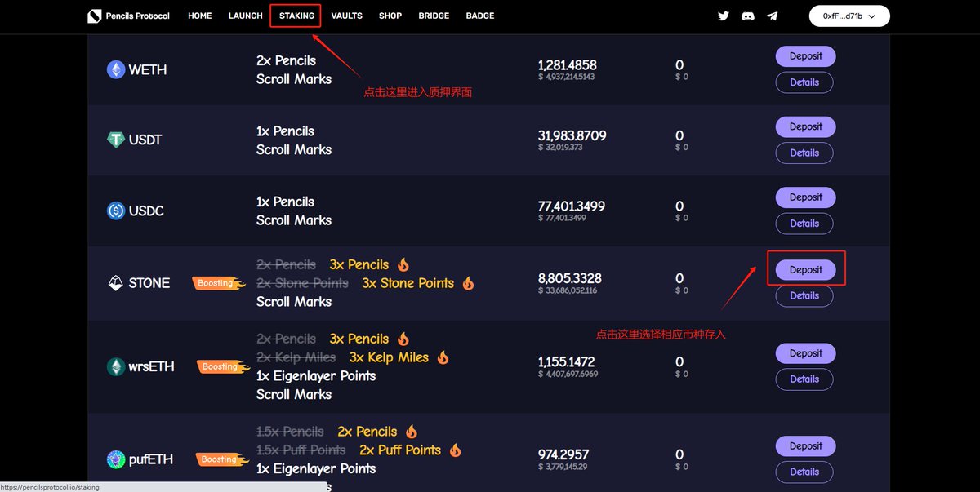980x492 pixels.
Task: Select the STAKING menu item
Action: pyautogui.click(x=296, y=16)
